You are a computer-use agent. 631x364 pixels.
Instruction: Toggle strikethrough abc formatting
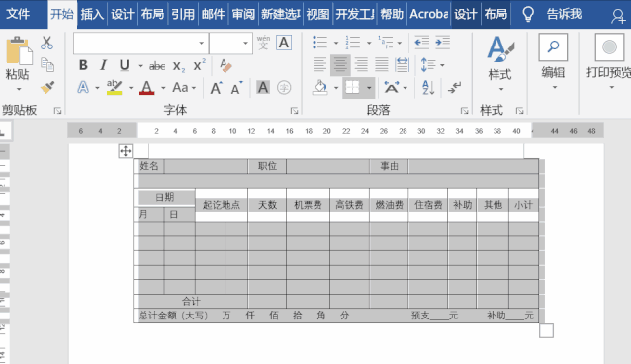pos(157,66)
